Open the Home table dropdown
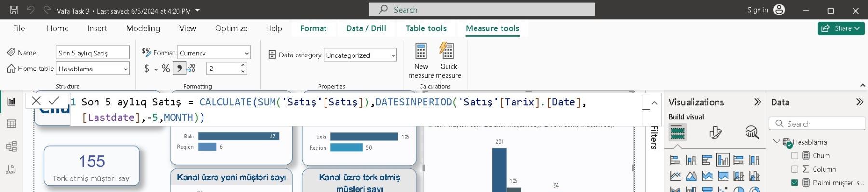The height and width of the screenshot is (192, 868). [x=93, y=69]
